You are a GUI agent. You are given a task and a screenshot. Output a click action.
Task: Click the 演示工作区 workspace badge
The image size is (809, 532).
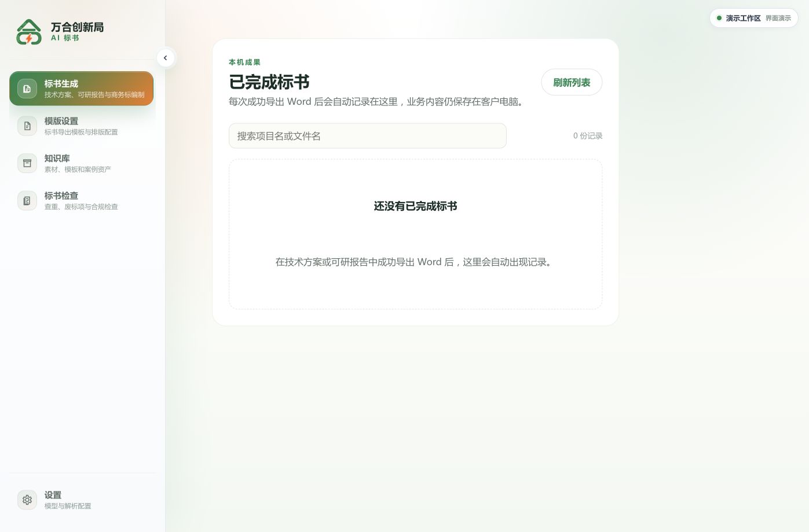coord(754,18)
